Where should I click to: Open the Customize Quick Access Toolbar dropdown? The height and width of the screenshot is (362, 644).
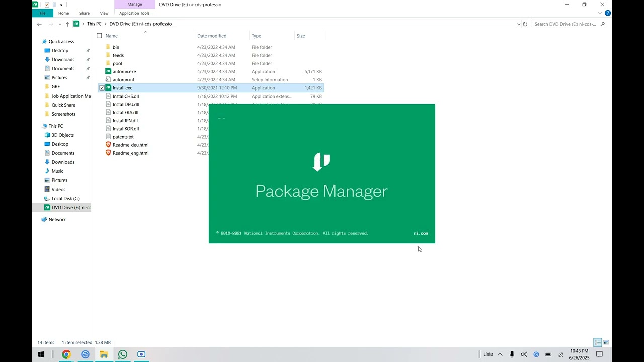tap(61, 5)
